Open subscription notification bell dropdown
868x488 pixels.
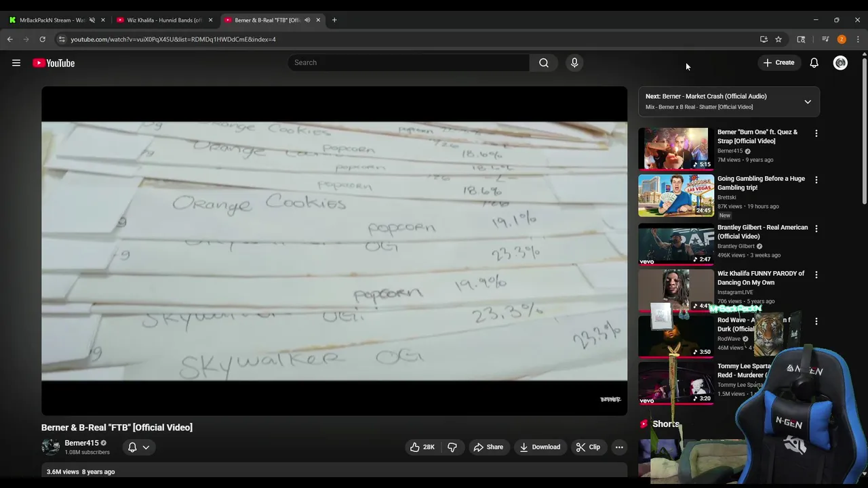(x=138, y=447)
